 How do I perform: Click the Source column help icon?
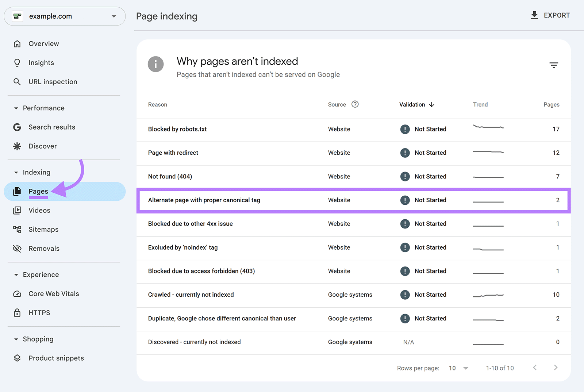click(x=355, y=104)
